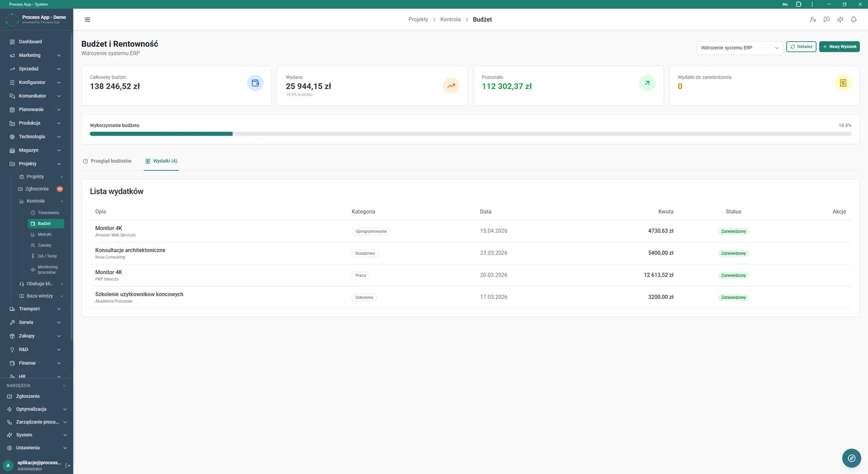This screenshot has height=474, width=868.
Task: Click the R&D lightbulb icon
Action: coord(12,350)
